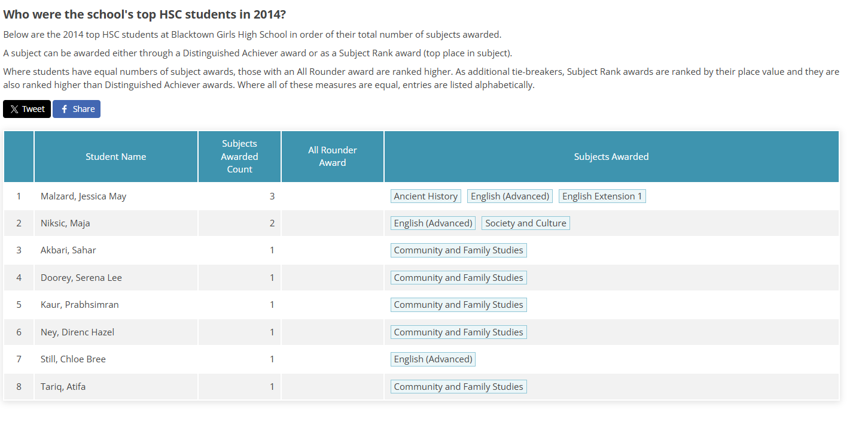Click rank number 2 beside Niksic
868x427 pixels.
tap(19, 223)
